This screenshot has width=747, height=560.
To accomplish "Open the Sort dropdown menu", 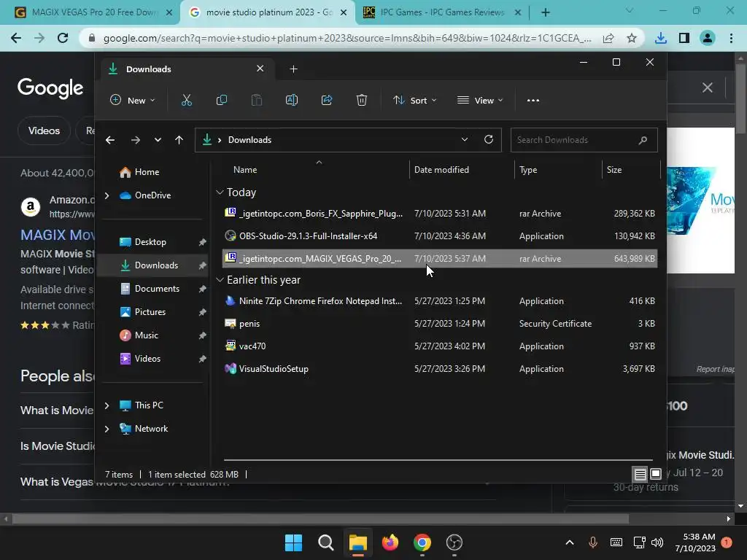I will pyautogui.click(x=414, y=101).
